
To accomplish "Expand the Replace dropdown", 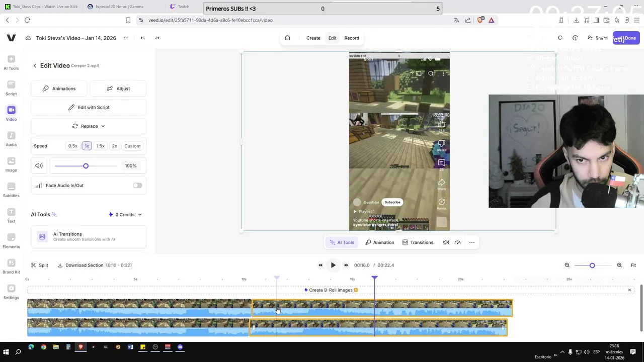I will tap(89, 126).
